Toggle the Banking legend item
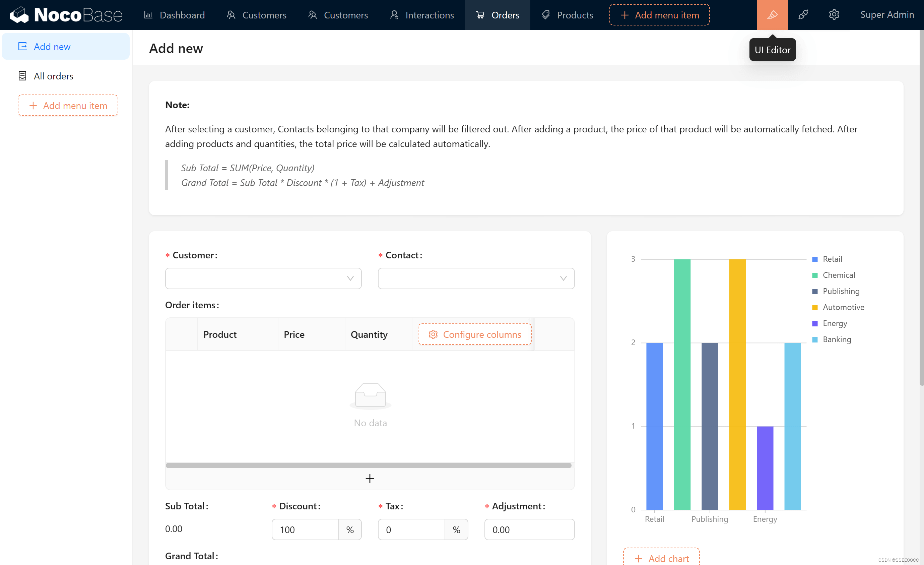 coord(836,339)
